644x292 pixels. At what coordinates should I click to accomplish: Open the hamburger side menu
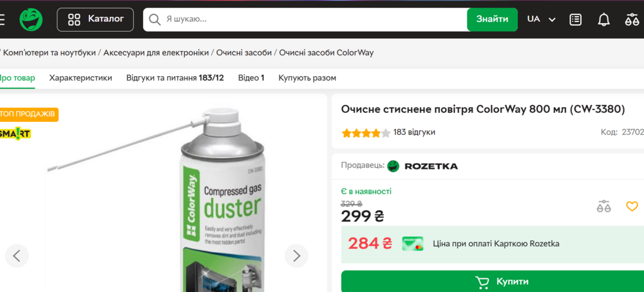click(2, 19)
